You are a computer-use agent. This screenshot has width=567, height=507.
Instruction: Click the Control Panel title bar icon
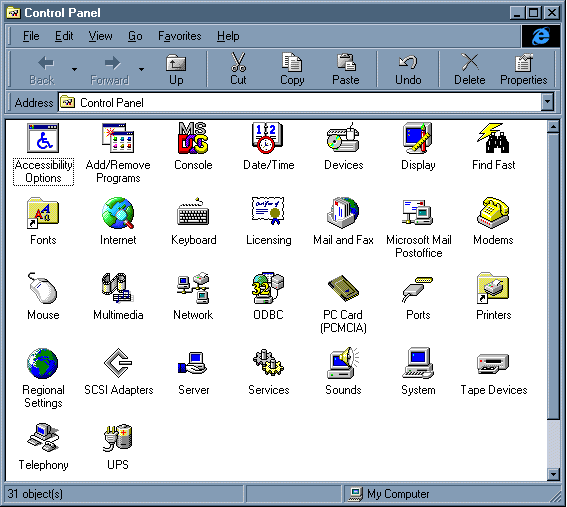click(x=13, y=13)
